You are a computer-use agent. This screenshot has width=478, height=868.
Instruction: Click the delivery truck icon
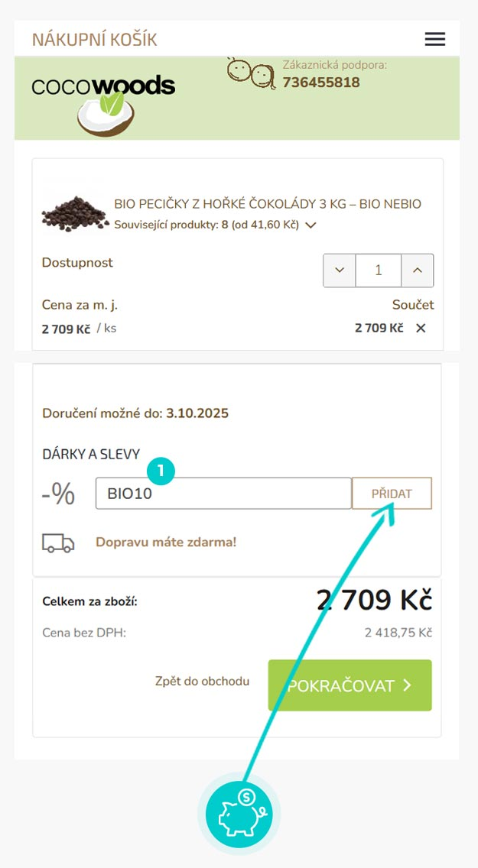pos(58,542)
